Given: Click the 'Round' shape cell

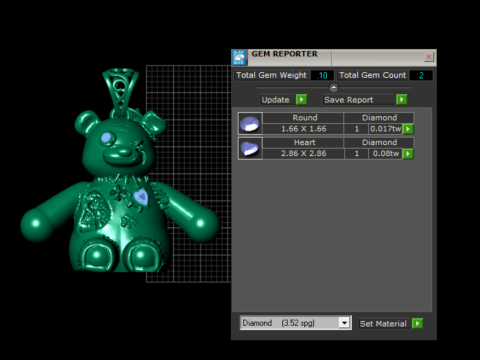Looking at the screenshot, I should pyautogui.click(x=303, y=118).
